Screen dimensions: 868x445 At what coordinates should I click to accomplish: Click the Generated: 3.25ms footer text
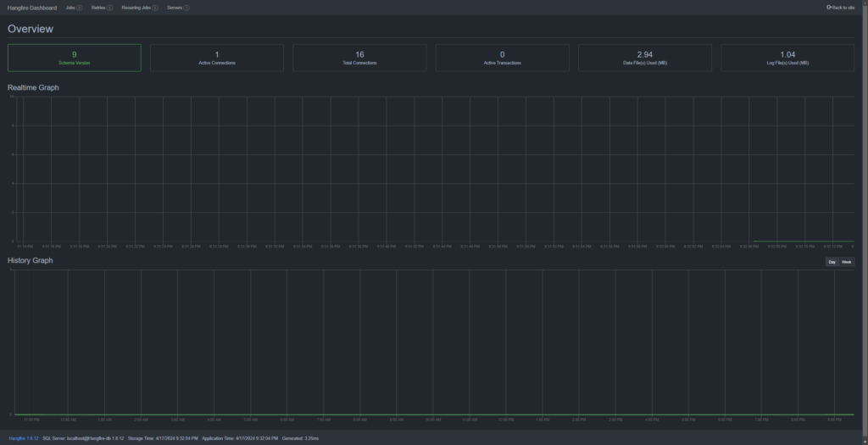pos(300,438)
